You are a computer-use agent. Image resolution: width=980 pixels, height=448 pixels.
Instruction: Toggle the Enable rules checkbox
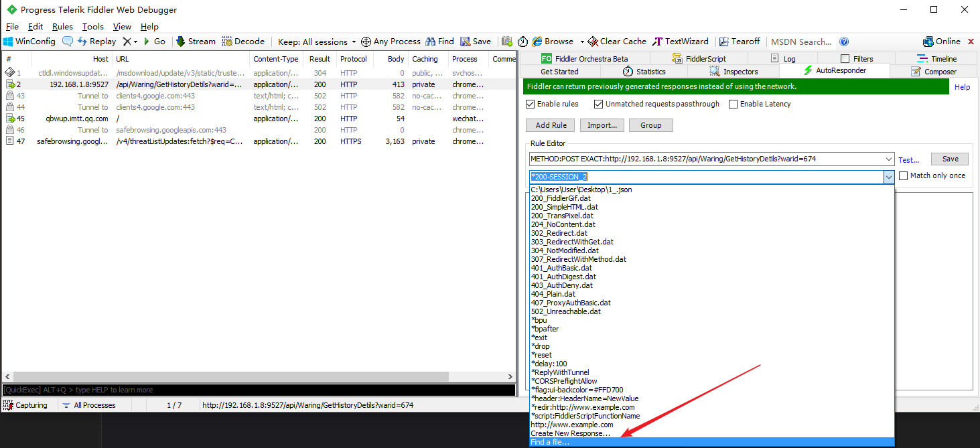tap(531, 104)
